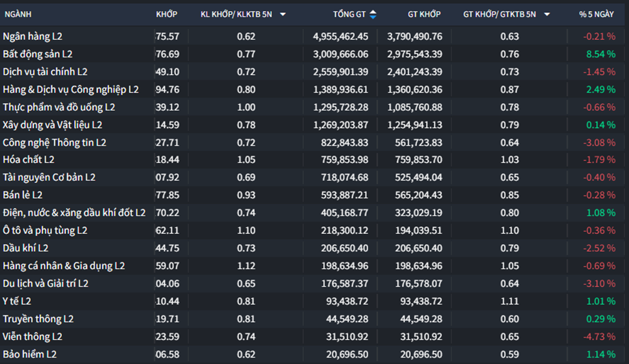Open the KL KHỚP/KLKTB 5N dropdown arrow
Screen dimensions: 629x364
click(x=283, y=14)
